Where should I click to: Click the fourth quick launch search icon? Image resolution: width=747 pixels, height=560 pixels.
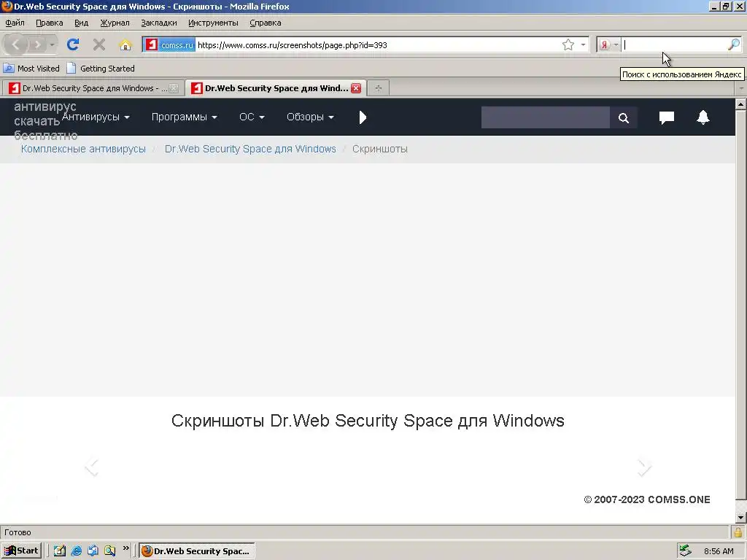109,551
